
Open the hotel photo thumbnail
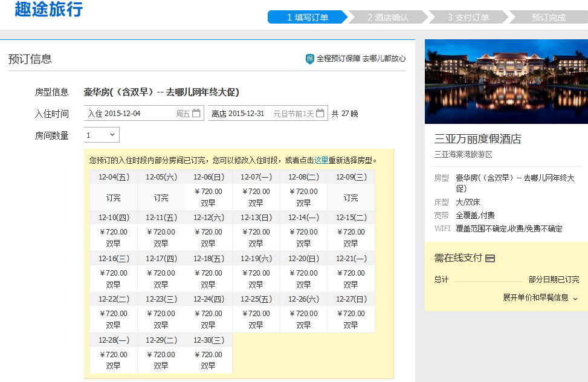(506, 82)
